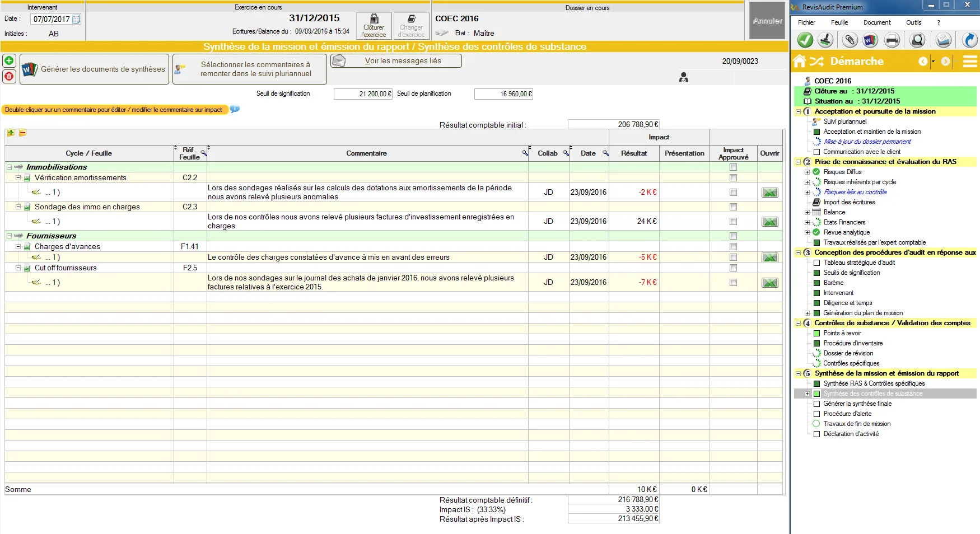Tick Impact Approuvé for the -5 K€ comment

click(733, 257)
